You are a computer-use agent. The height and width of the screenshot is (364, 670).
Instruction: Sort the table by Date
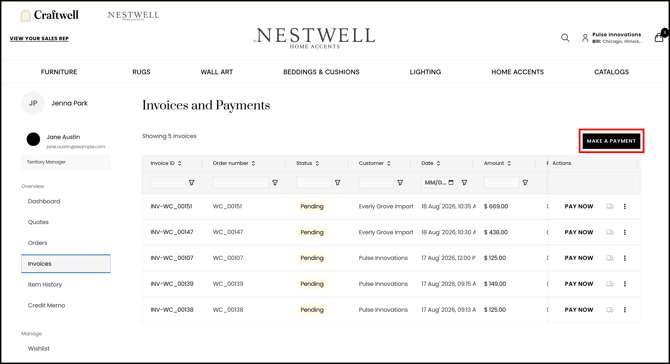coord(438,163)
